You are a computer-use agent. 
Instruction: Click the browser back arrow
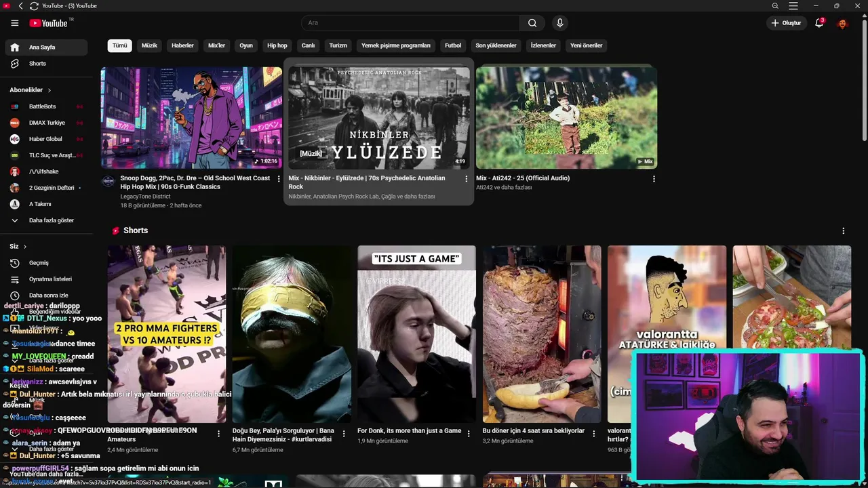point(20,6)
